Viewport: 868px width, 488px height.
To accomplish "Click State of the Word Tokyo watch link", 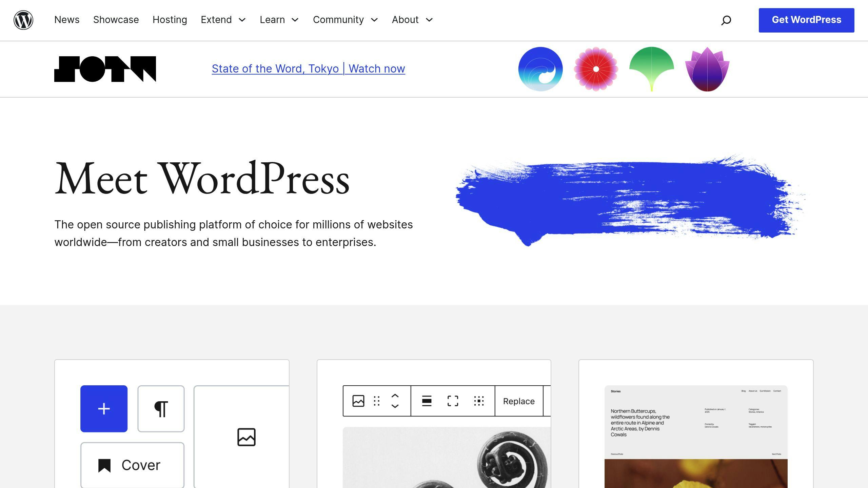I will [309, 68].
